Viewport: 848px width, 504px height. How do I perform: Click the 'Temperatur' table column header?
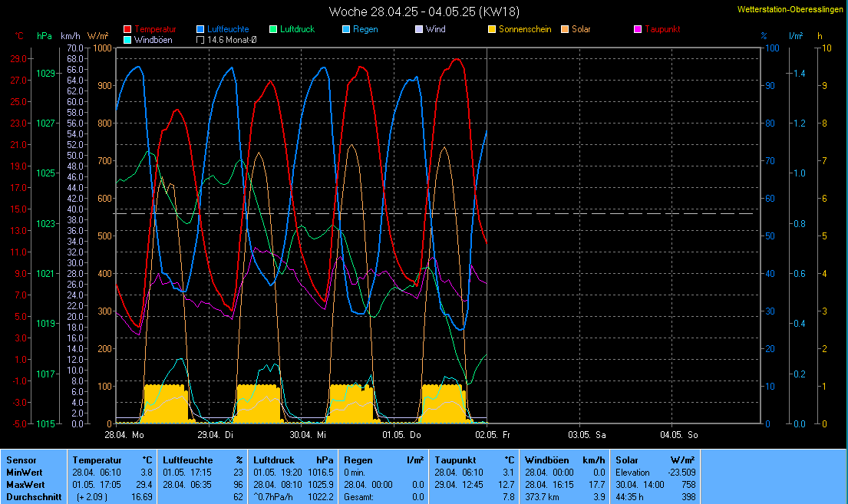coord(97,460)
